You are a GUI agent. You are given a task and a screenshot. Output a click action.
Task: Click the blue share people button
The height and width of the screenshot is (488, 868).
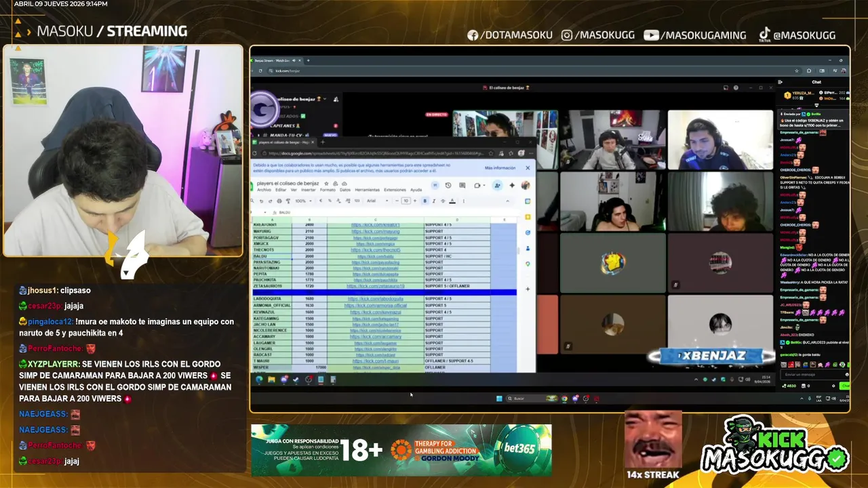(x=497, y=185)
